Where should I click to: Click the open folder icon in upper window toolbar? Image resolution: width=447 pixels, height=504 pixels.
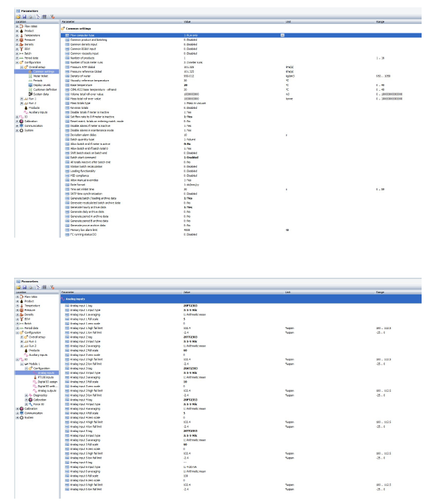18,17
